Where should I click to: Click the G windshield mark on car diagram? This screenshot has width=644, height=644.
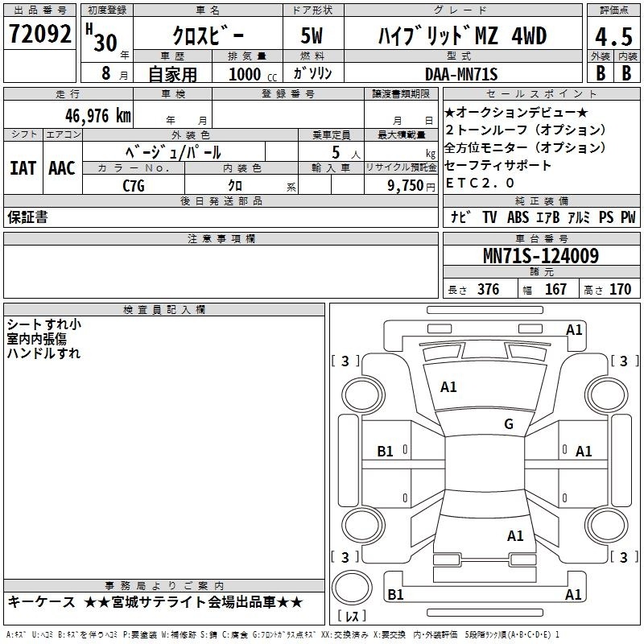pos(509,424)
